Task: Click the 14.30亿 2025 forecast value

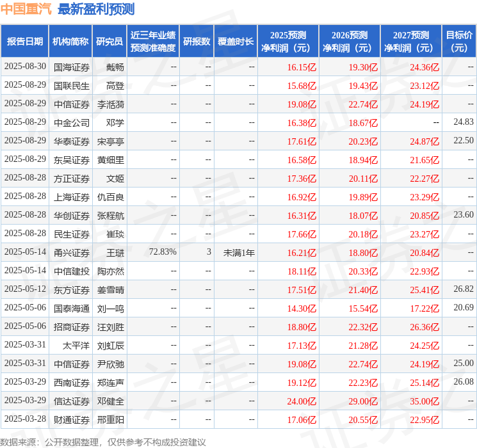Action: [302, 308]
